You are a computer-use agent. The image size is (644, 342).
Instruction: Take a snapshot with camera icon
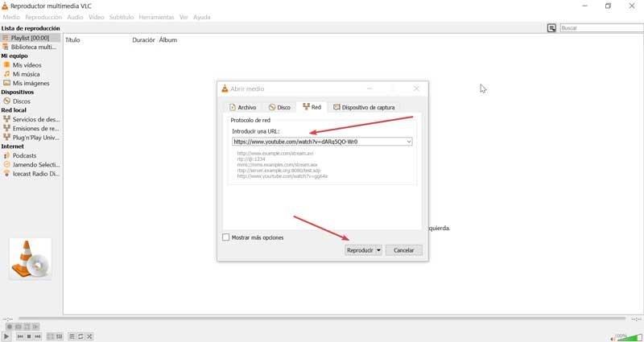coord(18,327)
